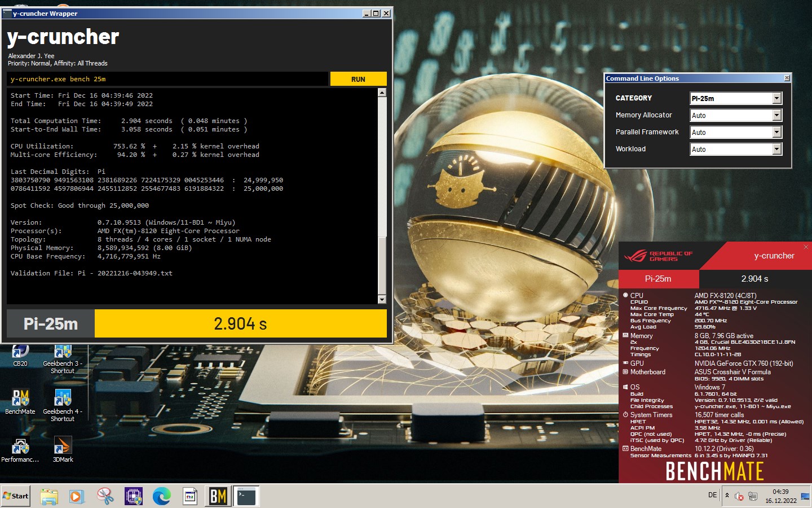Click the console scrollbar up arrow
This screenshot has width=812, height=508.
382,92
